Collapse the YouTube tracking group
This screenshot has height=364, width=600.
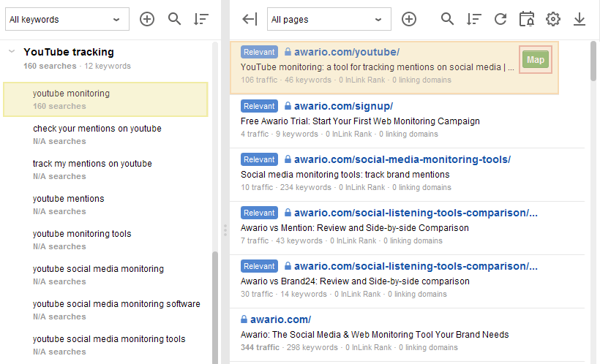coord(12,51)
